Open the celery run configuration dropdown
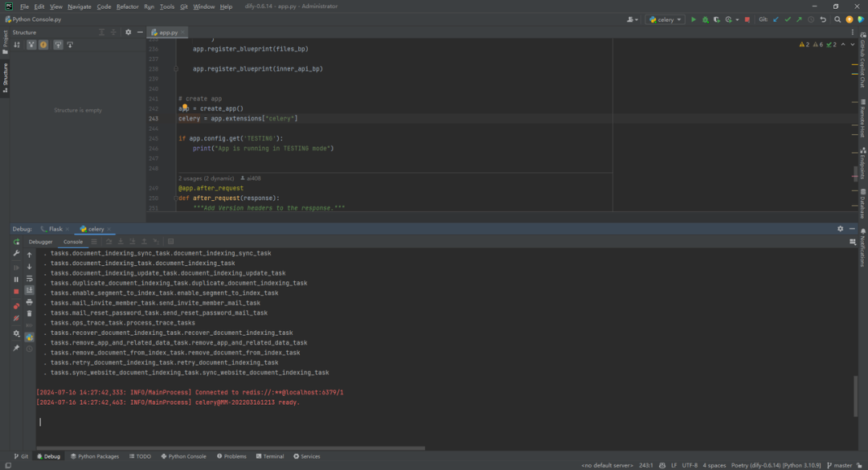868x470 pixels. (x=665, y=19)
